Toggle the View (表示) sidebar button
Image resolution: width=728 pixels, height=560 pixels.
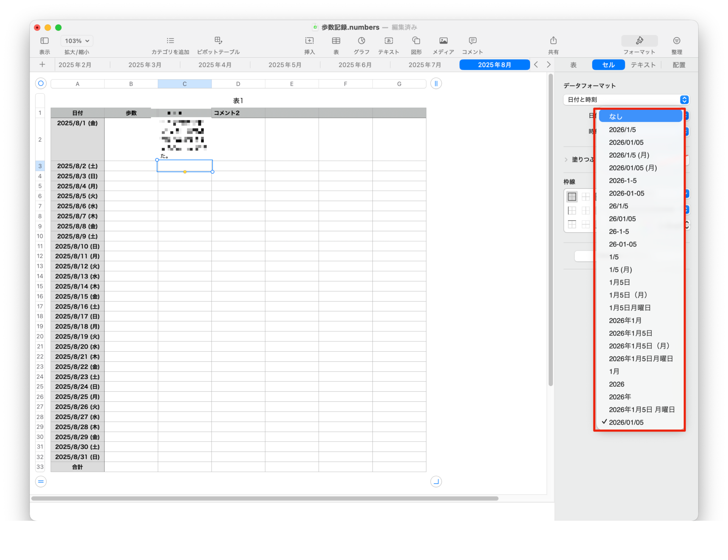coord(44,41)
